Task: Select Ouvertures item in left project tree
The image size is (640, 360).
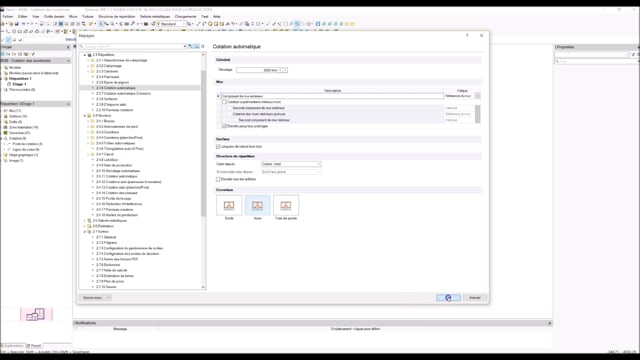Action: point(19,133)
